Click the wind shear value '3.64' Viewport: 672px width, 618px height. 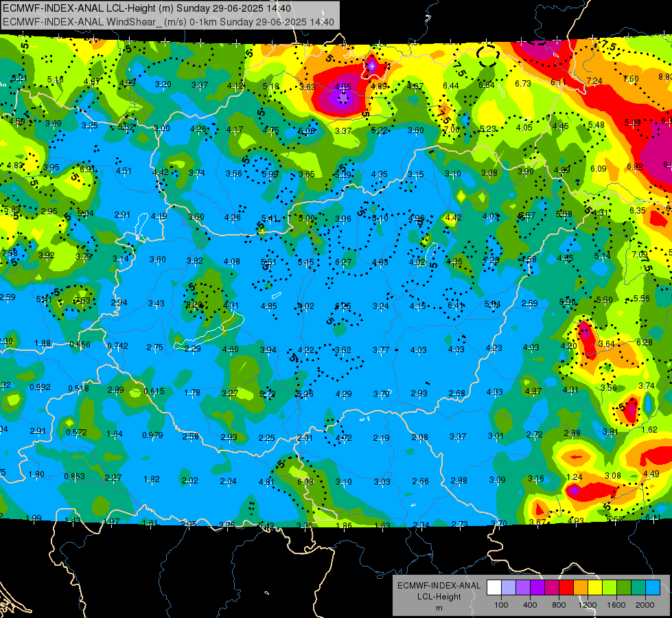point(607,344)
